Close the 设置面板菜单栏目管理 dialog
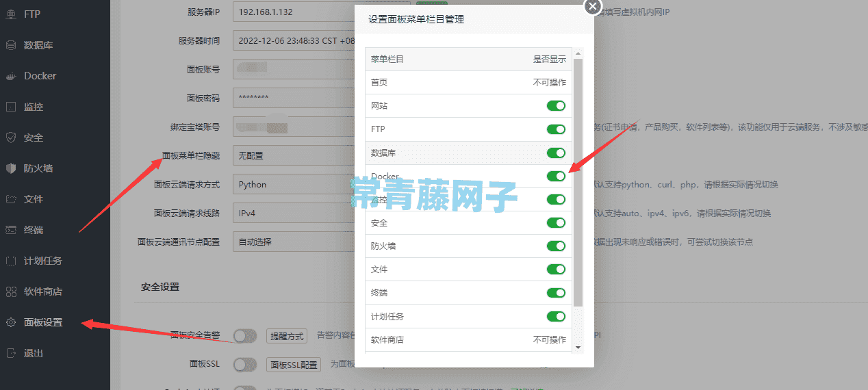 [593, 7]
